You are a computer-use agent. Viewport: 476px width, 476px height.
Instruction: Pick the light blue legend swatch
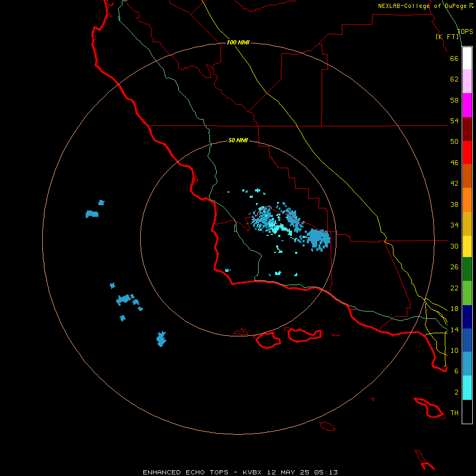(467, 364)
